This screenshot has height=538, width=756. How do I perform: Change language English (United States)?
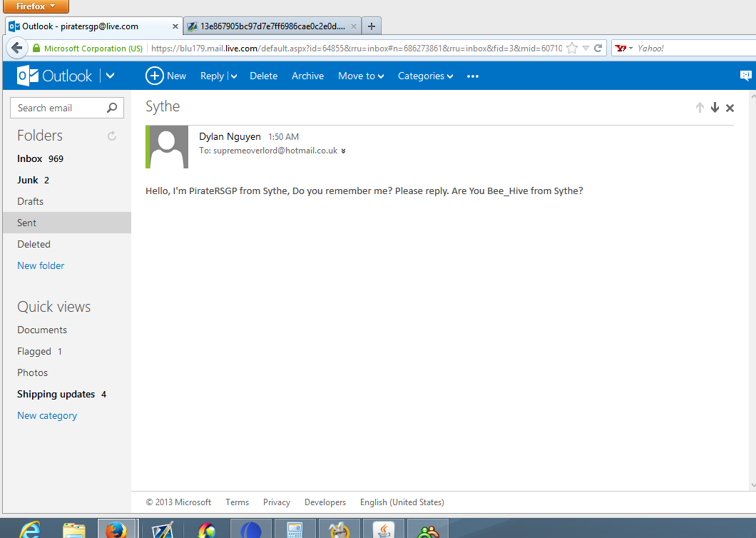[x=402, y=502]
